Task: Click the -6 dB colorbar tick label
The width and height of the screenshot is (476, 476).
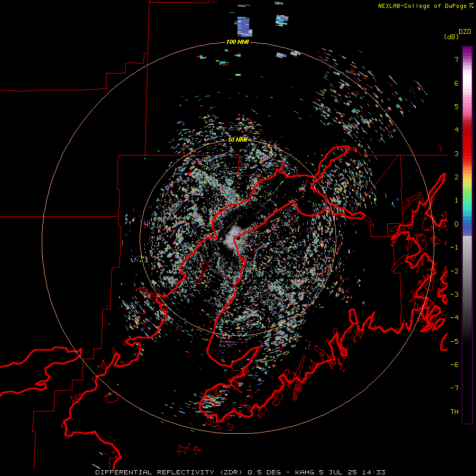Action: click(454, 365)
